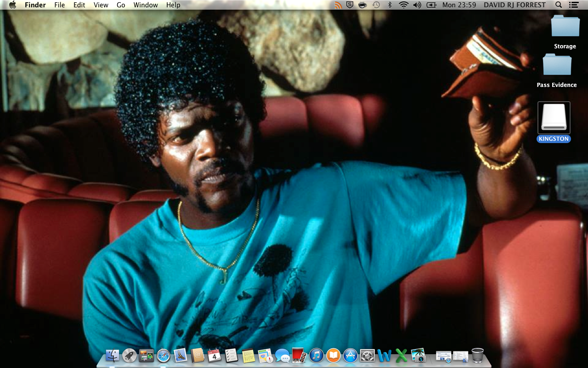The image size is (588, 368).
Task: Open Spotlight search magnifier
Action: click(559, 5)
